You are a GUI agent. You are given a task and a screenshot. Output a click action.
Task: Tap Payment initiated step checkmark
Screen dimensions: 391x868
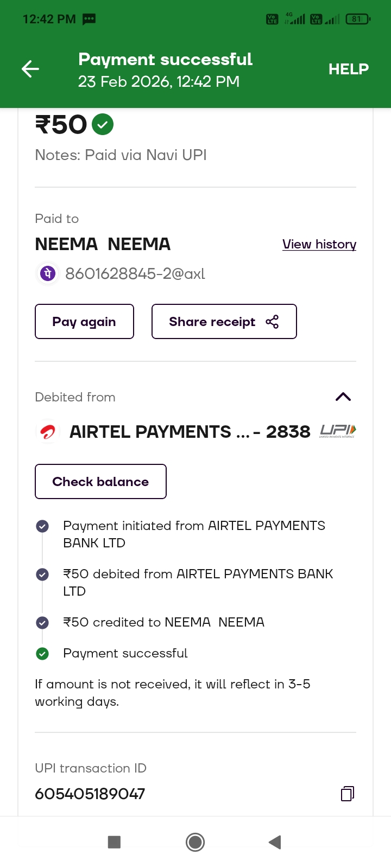(x=42, y=526)
